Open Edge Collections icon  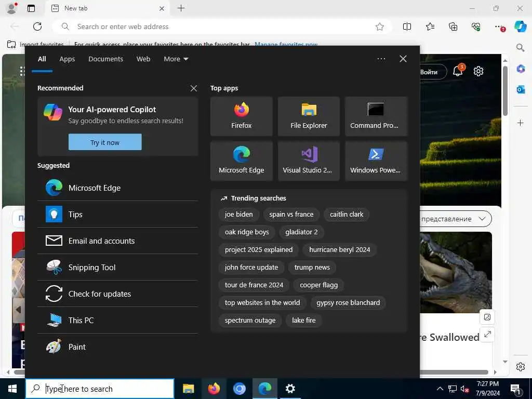(453, 27)
